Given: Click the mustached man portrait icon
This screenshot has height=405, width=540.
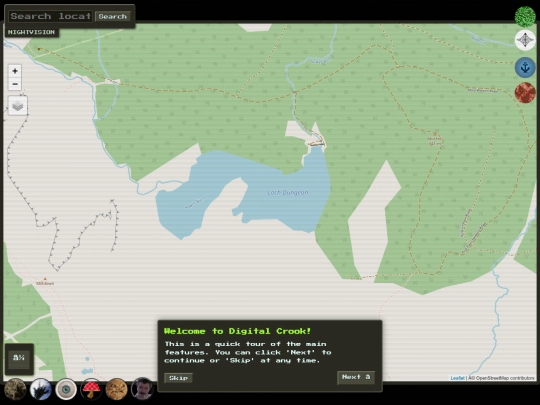Looking at the screenshot, I should pos(142,388).
